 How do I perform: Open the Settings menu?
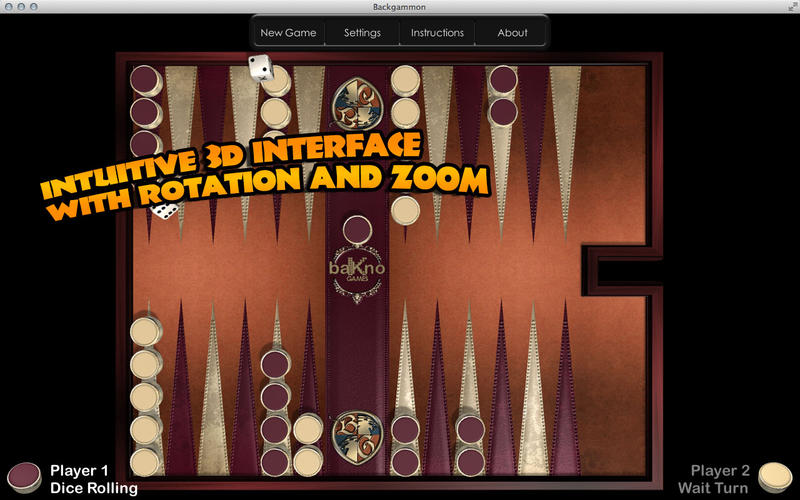[362, 33]
